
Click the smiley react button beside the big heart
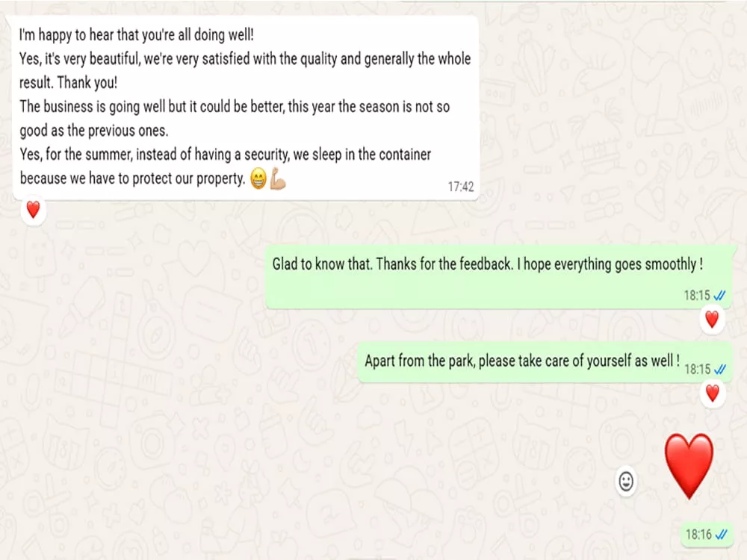point(626,482)
